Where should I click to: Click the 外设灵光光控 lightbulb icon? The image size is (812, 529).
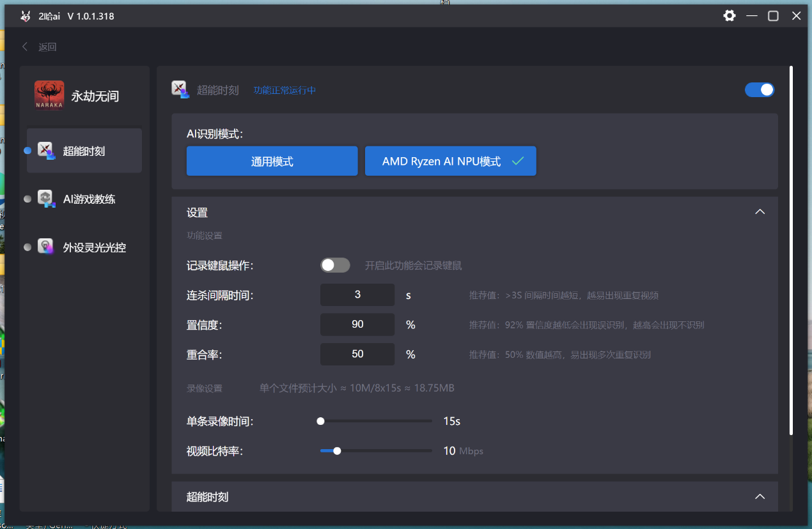coord(45,247)
